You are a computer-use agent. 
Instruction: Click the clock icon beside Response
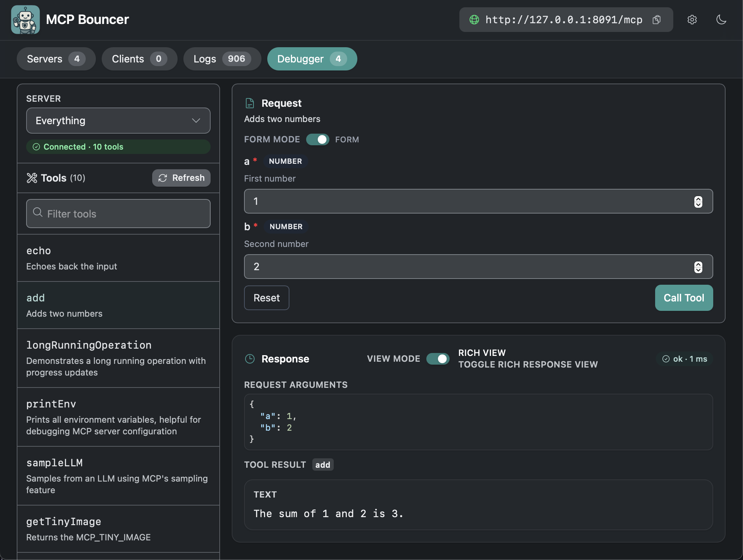[250, 359]
